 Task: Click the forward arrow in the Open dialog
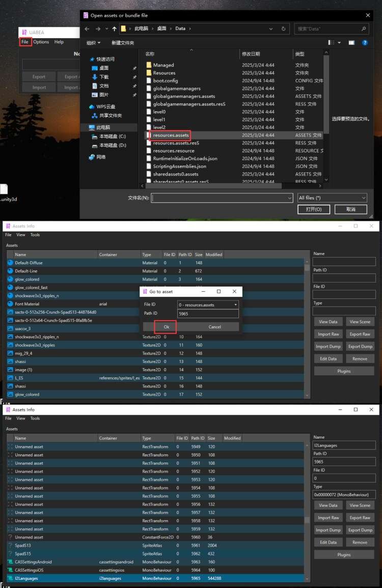pyautogui.click(x=98, y=29)
